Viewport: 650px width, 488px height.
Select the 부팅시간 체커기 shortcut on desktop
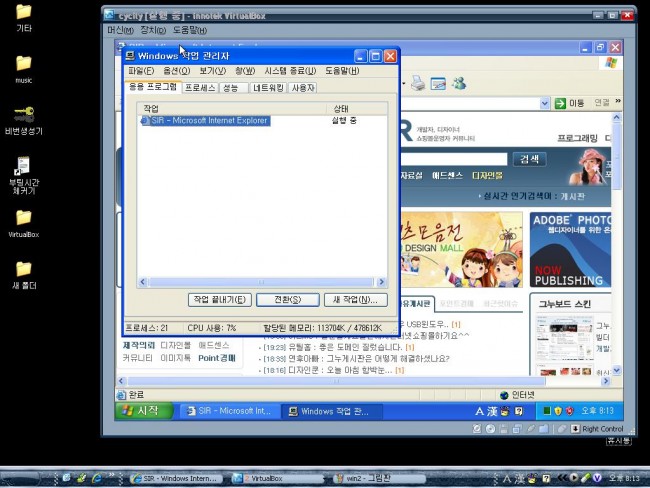pos(24,176)
